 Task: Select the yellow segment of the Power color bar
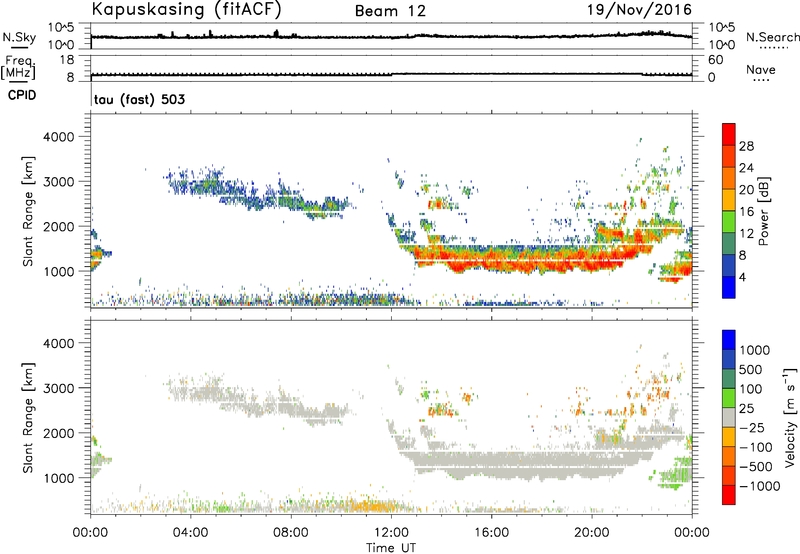point(729,200)
